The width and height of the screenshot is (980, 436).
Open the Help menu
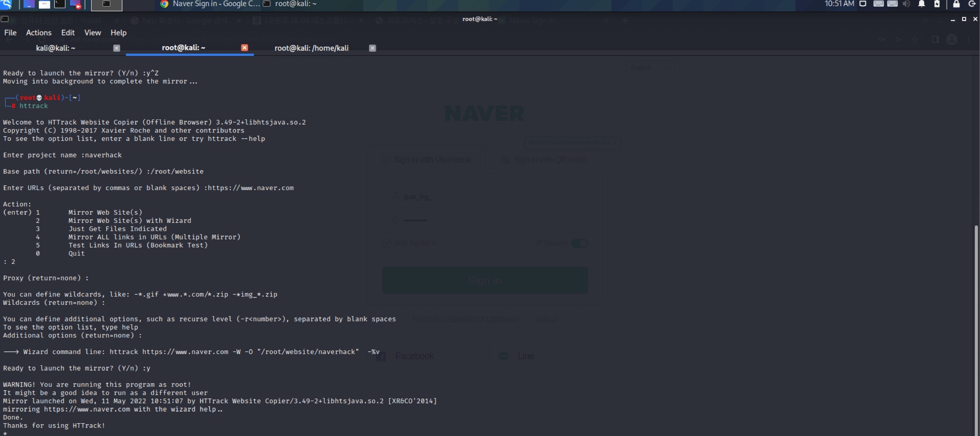(x=118, y=33)
